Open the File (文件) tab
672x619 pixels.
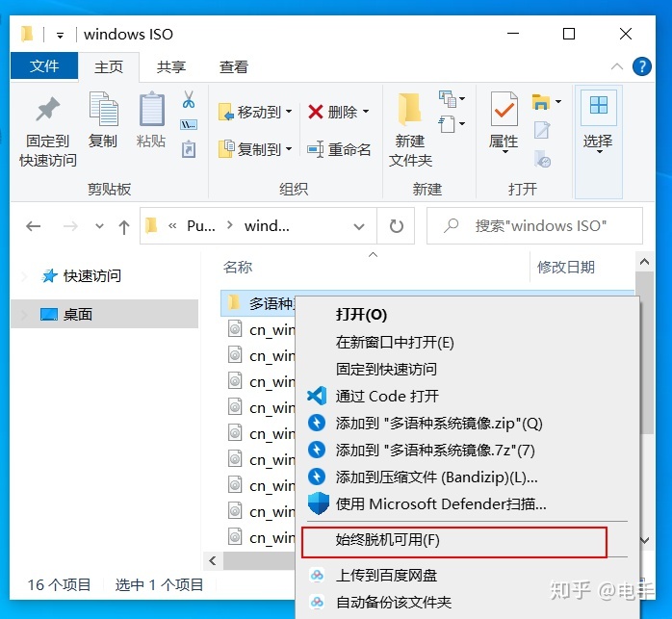[44, 66]
